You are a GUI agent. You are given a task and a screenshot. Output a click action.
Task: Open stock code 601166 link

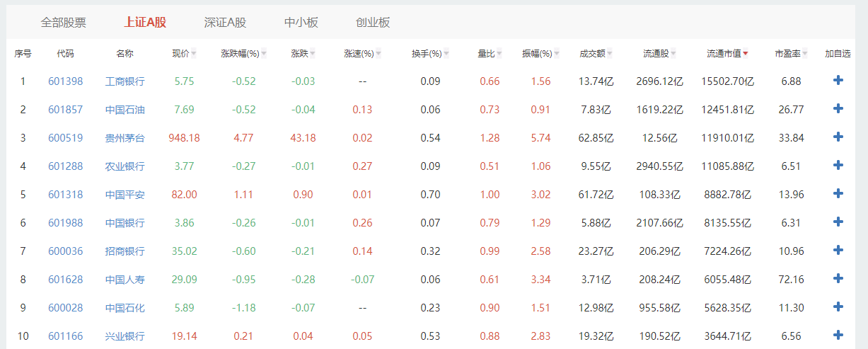(65, 336)
